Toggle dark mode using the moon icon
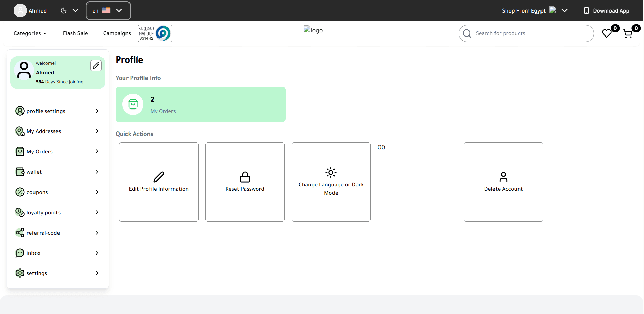The width and height of the screenshot is (644, 314). coord(64,10)
